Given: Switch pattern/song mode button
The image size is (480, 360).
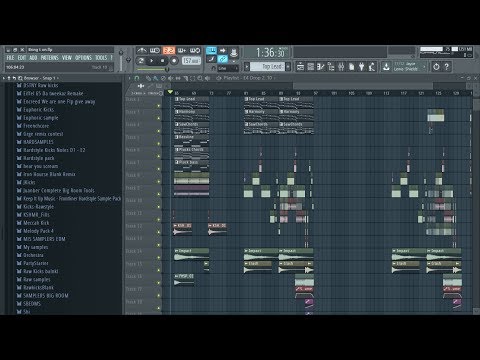Looking at the screenshot, I should tap(141, 61).
